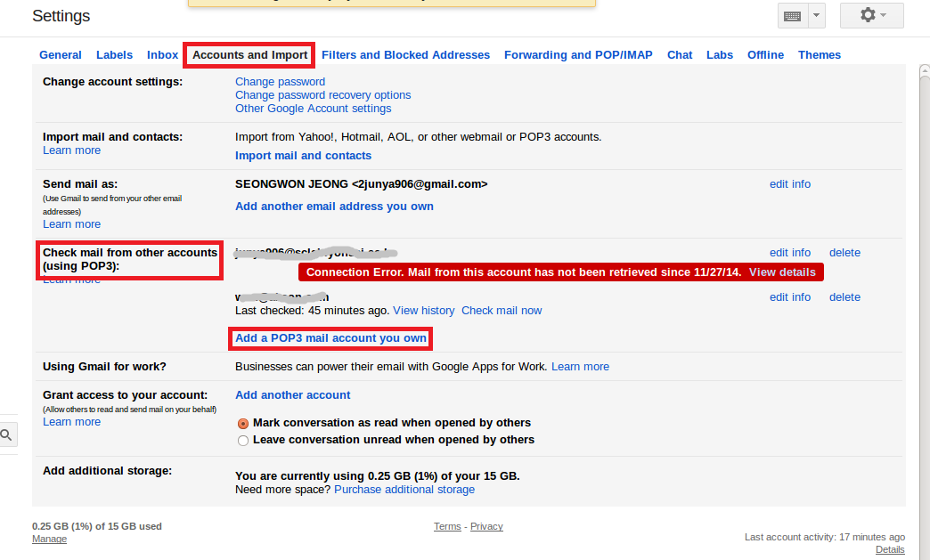930x560 pixels.
Task: Open Forwarding and POP/IMAP tab
Action: [x=578, y=55]
